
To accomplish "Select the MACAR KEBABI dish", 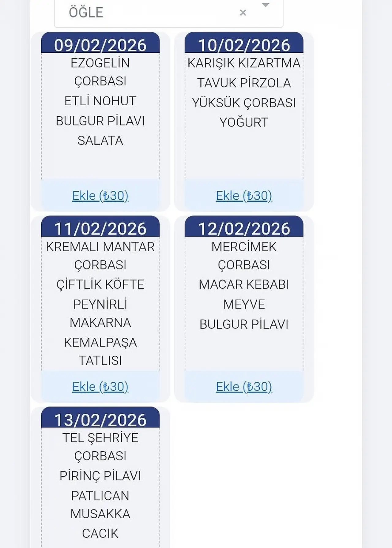I will coord(244,284).
